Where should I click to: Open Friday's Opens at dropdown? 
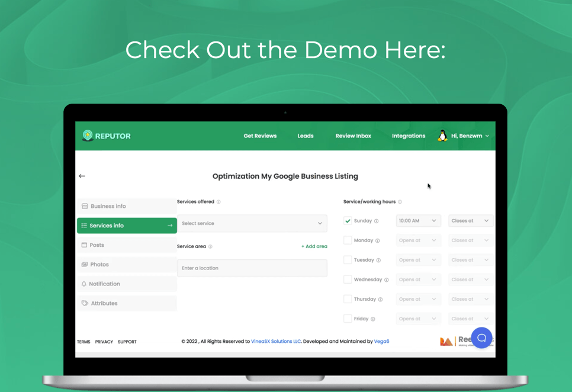[418, 319]
